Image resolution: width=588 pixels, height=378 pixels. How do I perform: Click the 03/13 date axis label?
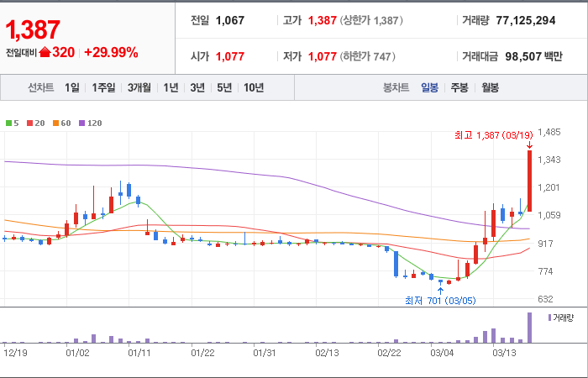click(504, 353)
